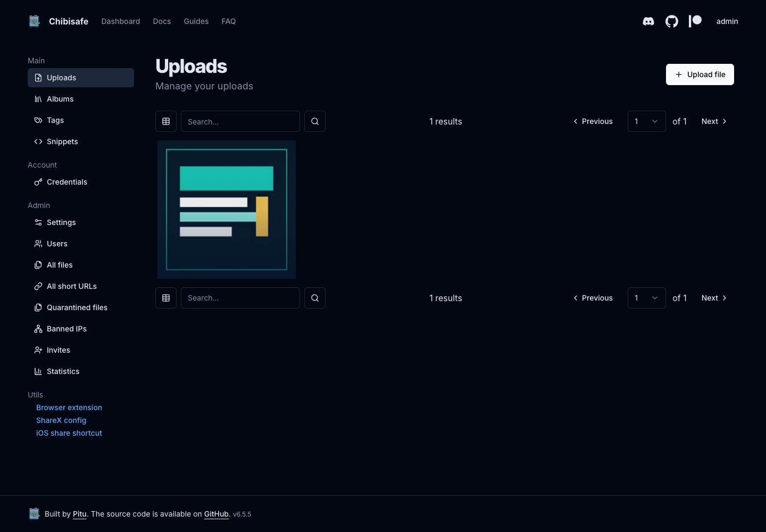The height and width of the screenshot is (532, 766).
Task: Expand the bottom page number dropdown
Action: [647, 298]
